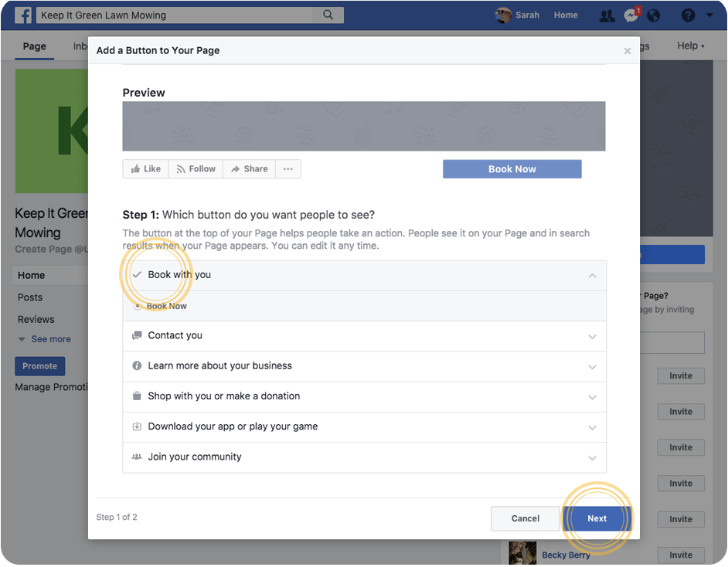Screen dimensions: 728x567
Task: Open Becky Berry's profile link
Action: click(566, 555)
